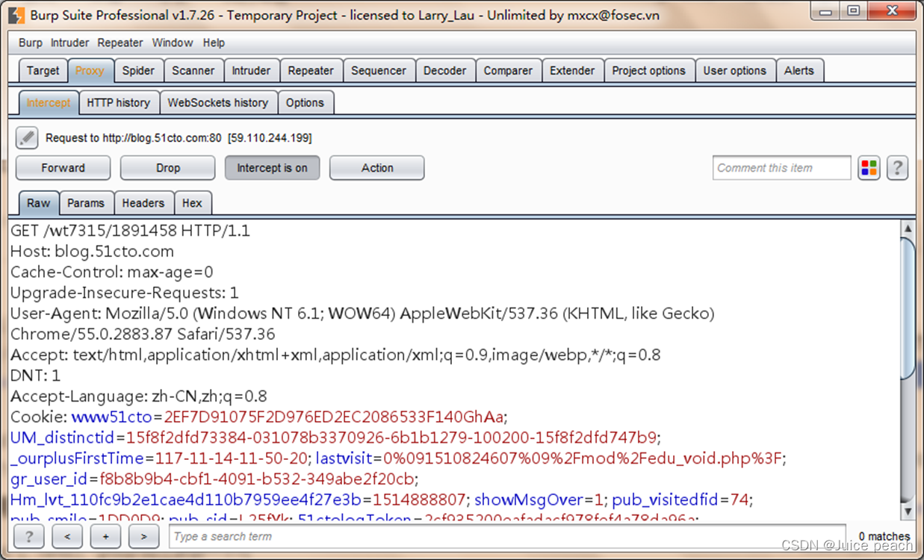The height and width of the screenshot is (560, 924).
Task: Click the 0 matches search count label
Action: tap(884, 536)
